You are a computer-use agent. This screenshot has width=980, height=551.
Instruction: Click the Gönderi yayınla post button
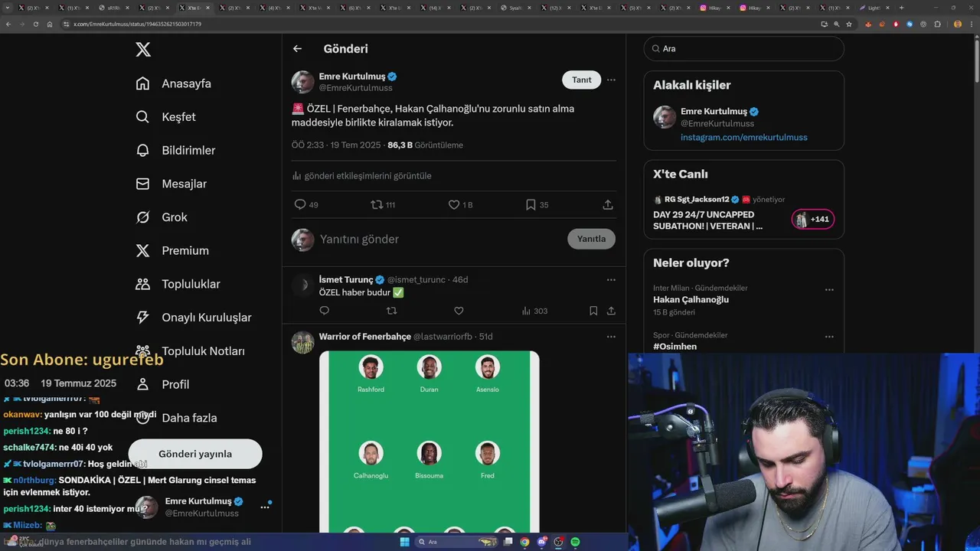(x=195, y=454)
